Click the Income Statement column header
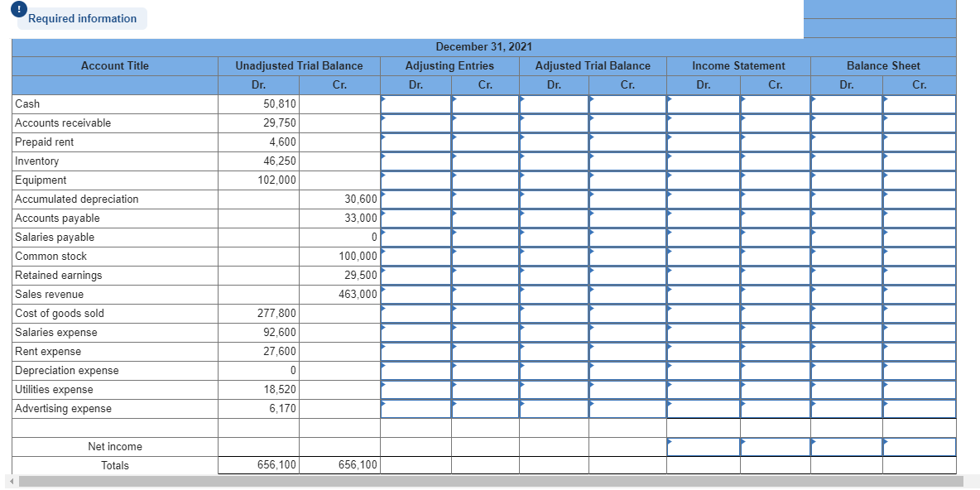 pos(737,65)
